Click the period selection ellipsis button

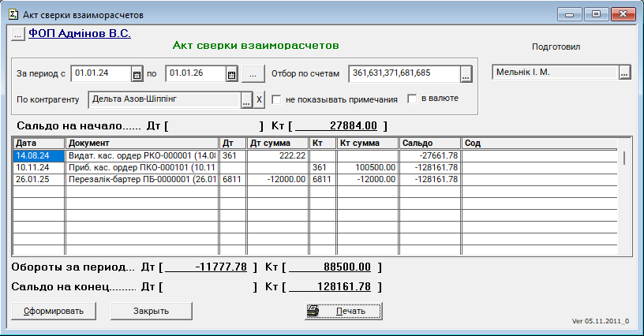tap(253, 74)
